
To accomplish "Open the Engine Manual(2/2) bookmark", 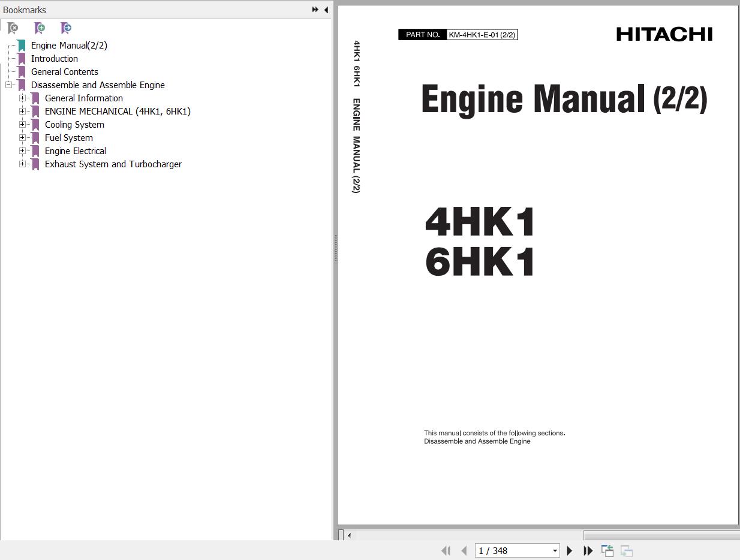I will (x=69, y=46).
